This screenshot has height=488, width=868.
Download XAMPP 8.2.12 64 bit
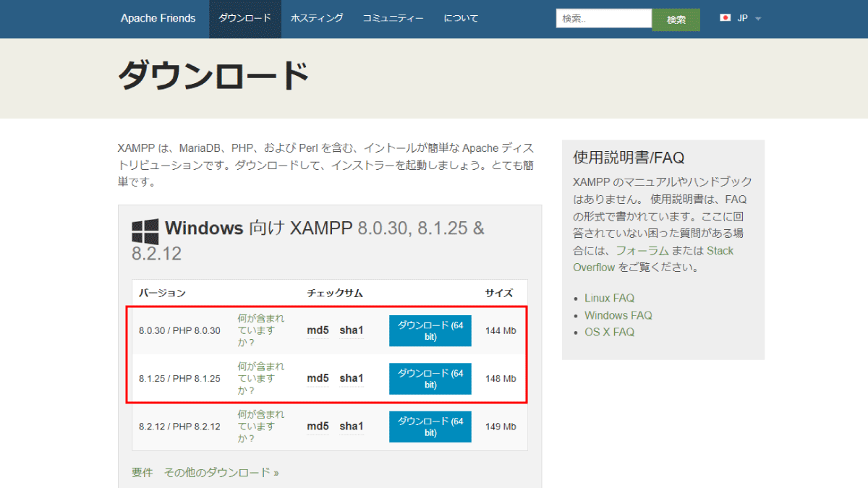(x=430, y=427)
